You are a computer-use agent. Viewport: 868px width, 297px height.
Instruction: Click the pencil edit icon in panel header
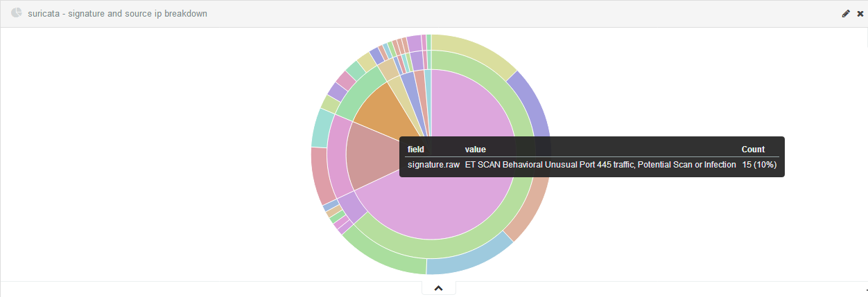[846, 14]
